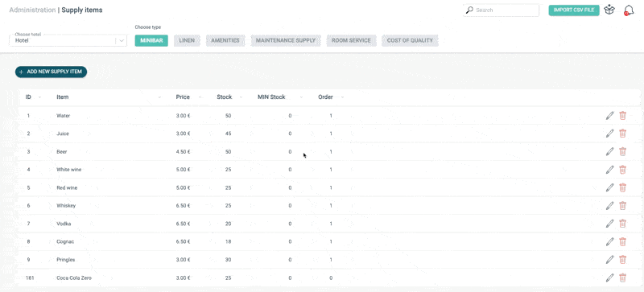Switch to ROOM SERVICE type
This screenshot has width=644, height=292.
pyautogui.click(x=351, y=41)
